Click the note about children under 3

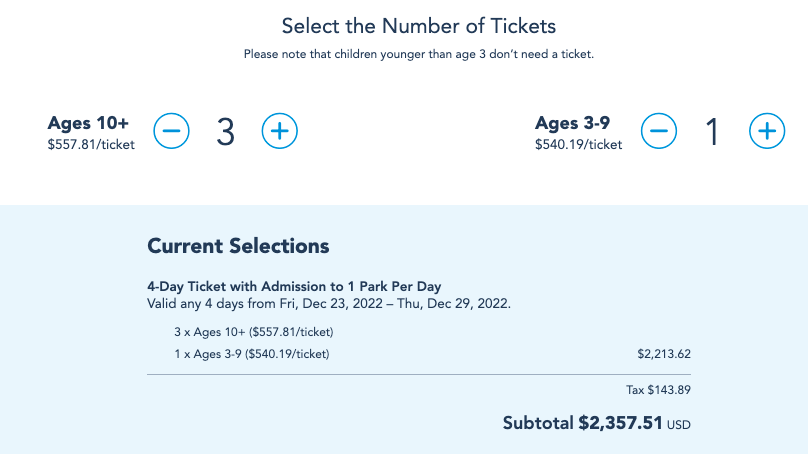419,54
